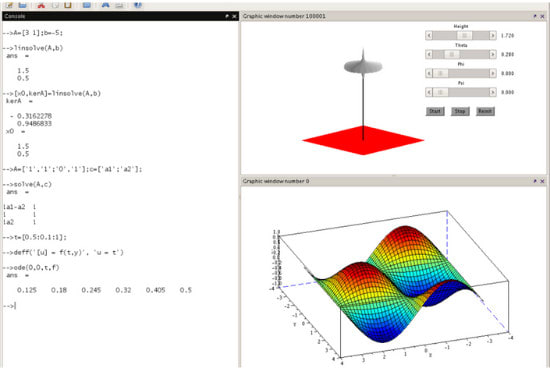Close Graphic window number 0

pyautogui.click(x=542, y=181)
